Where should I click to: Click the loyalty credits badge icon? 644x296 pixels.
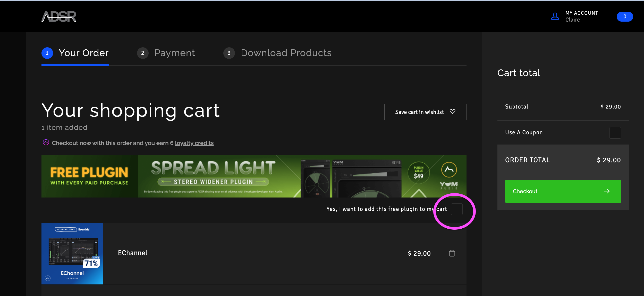46,142
